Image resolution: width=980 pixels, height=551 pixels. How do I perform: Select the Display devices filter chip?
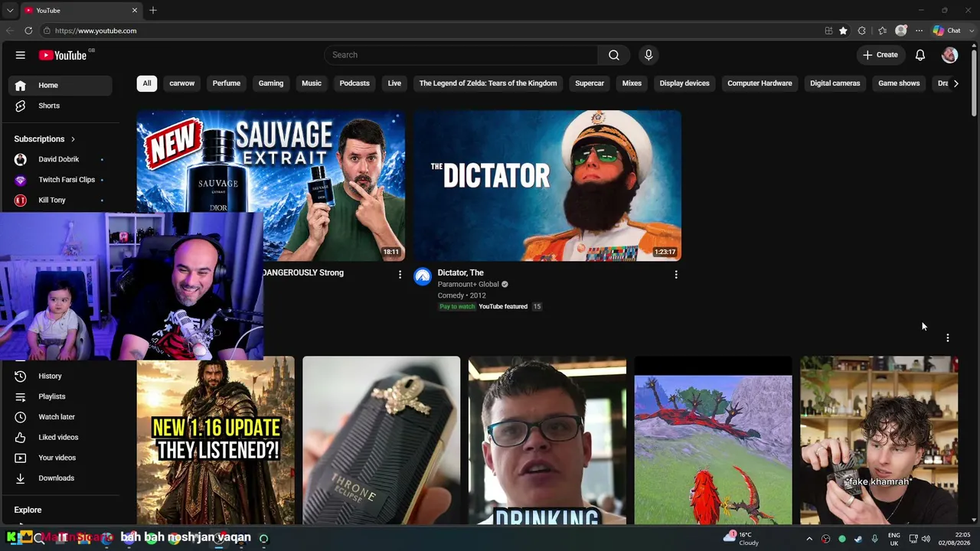pos(684,83)
